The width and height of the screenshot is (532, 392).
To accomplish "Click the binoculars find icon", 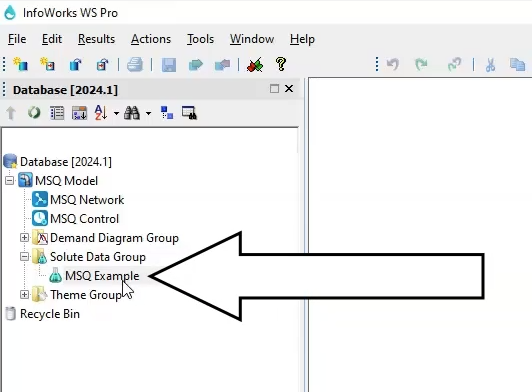I will [x=132, y=113].
